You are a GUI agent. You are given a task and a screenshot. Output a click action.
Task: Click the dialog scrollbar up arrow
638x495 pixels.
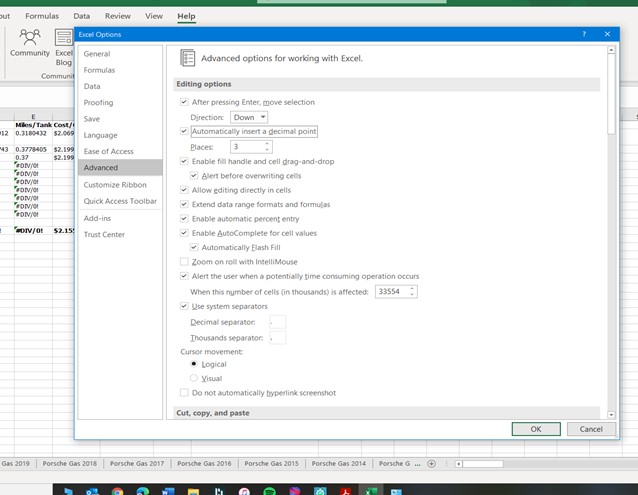coord(611,50)
